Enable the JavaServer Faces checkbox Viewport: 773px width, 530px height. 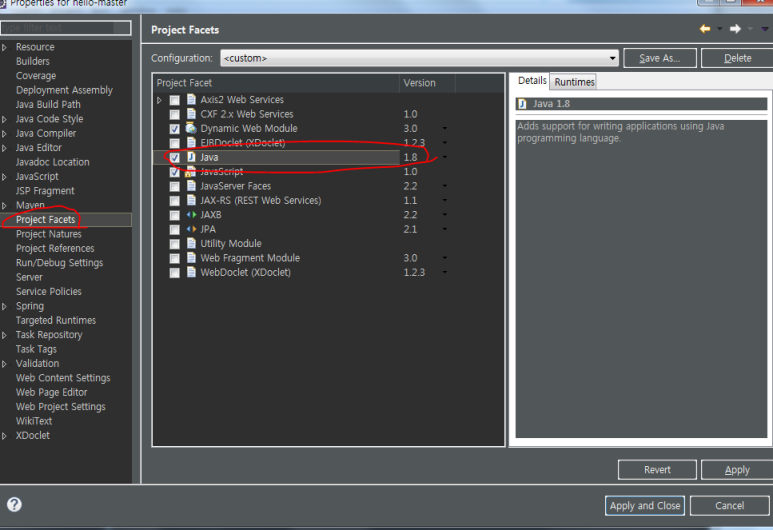[x=175, y=186]
